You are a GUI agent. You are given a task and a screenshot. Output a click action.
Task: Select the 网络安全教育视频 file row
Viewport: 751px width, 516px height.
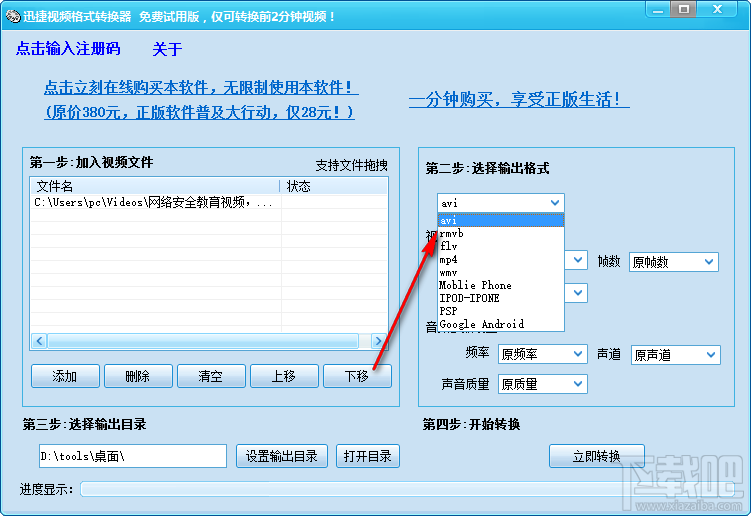point(209,202)
